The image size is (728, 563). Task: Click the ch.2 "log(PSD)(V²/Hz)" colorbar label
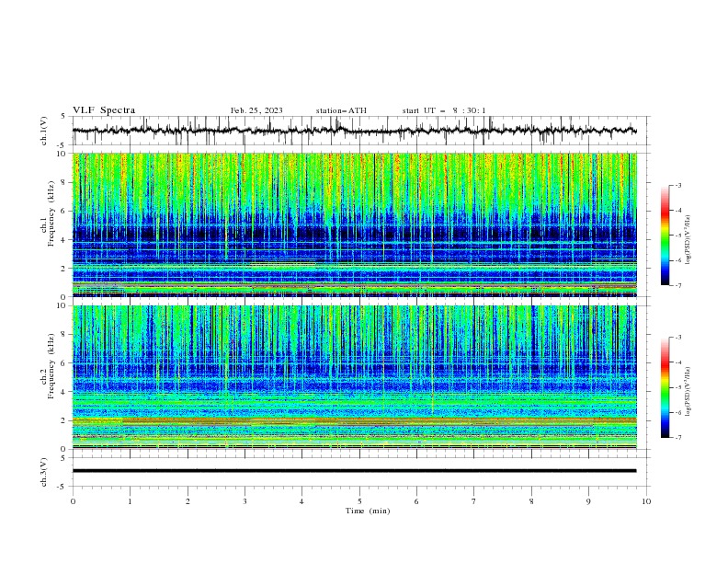pos(688,392)
